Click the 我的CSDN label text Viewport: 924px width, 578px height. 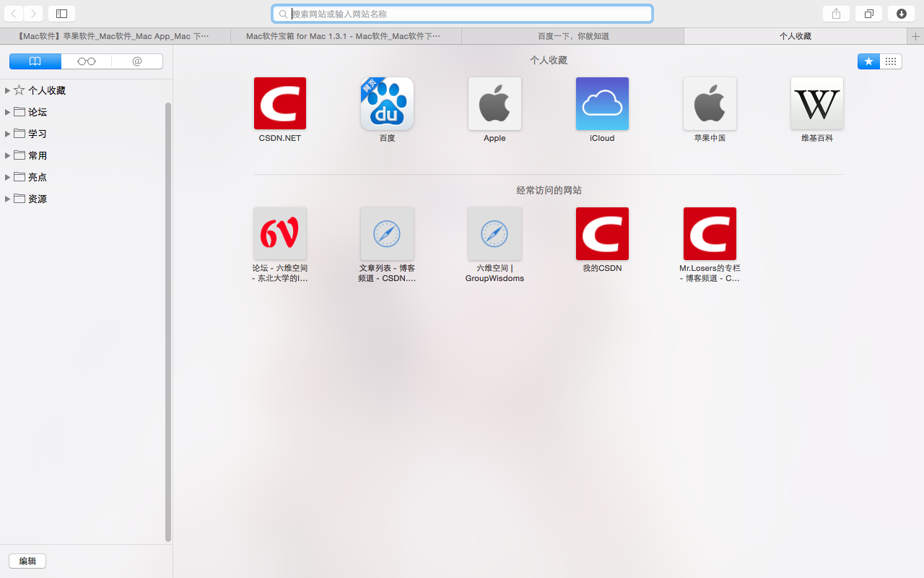602,268
